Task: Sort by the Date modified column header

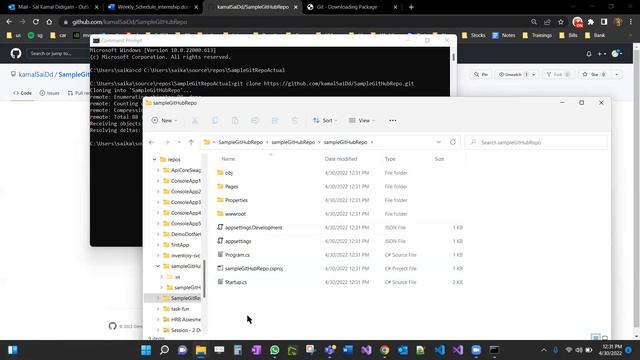Action: [x=341, y=159]
